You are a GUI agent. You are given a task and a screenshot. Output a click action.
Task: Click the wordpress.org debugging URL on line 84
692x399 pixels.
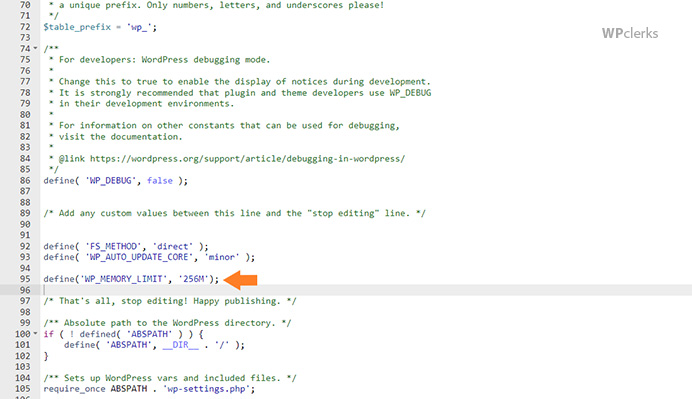[247, 158]
